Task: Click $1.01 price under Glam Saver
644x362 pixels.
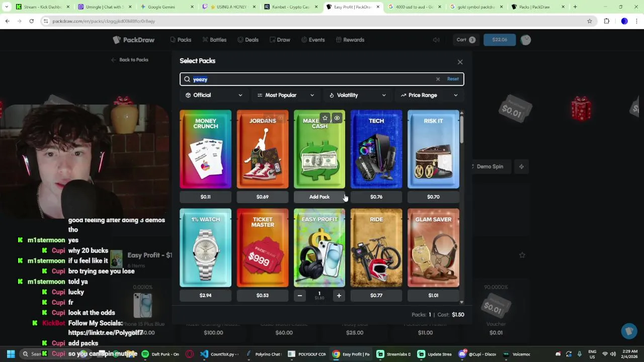Action: (433, 296)
